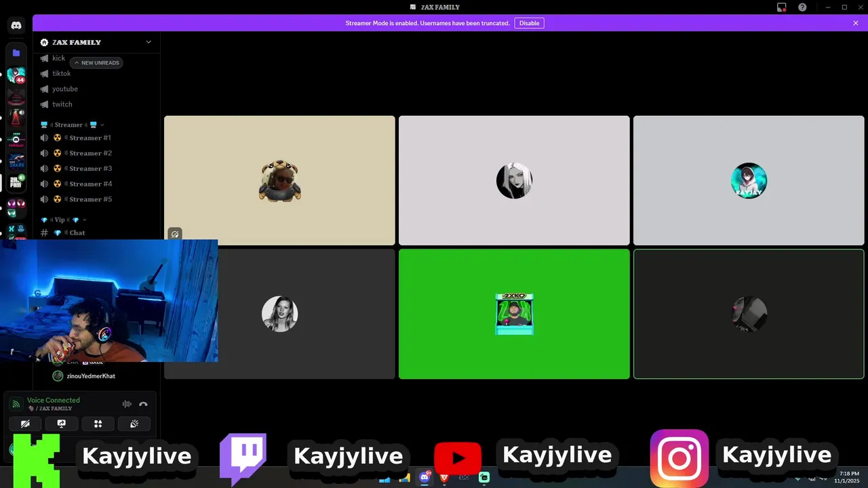Collapse the Streamer channel category

pos(73,125)
